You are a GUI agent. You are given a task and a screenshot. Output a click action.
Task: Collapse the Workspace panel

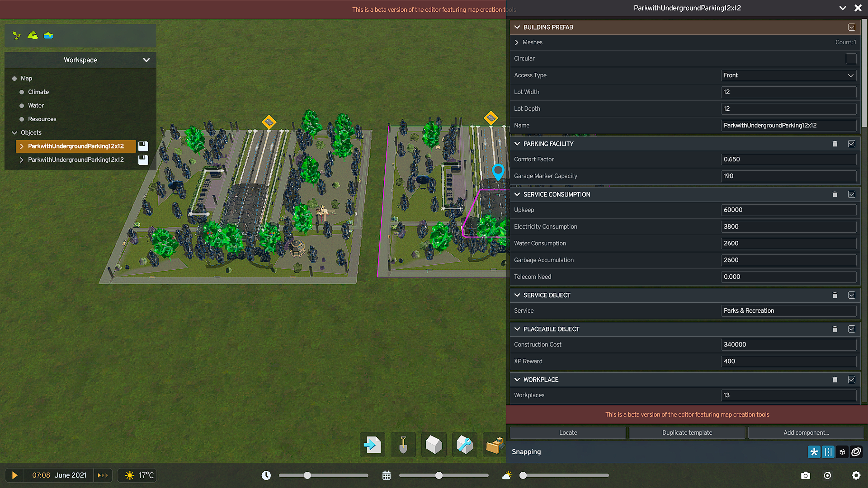click(x=146, y=60)
